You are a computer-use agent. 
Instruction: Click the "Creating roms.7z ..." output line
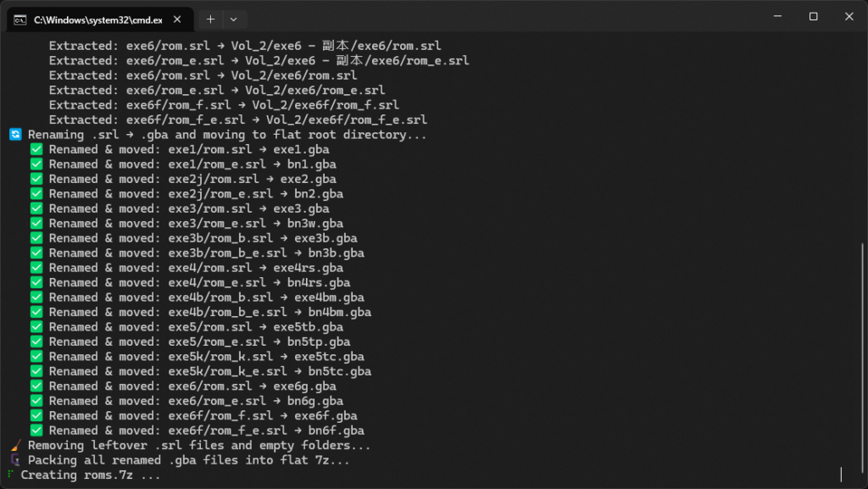[90, 475]
